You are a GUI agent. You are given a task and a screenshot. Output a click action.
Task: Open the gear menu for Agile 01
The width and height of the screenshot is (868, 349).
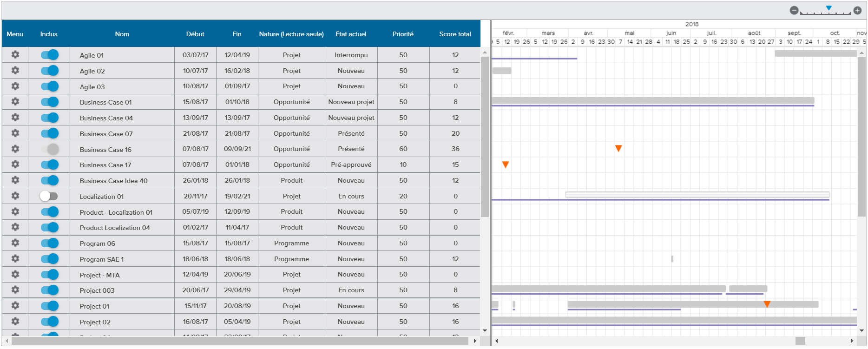(x=15, y=55)
